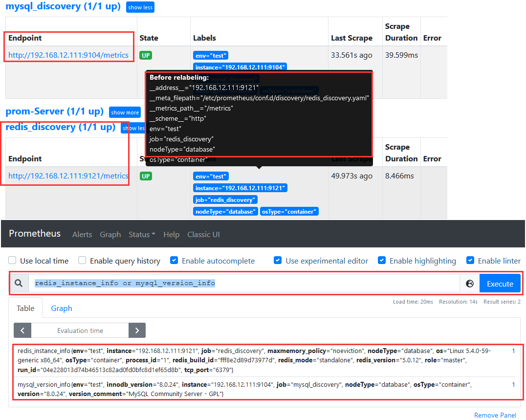Go to previous evaluation time

(22, 331)
